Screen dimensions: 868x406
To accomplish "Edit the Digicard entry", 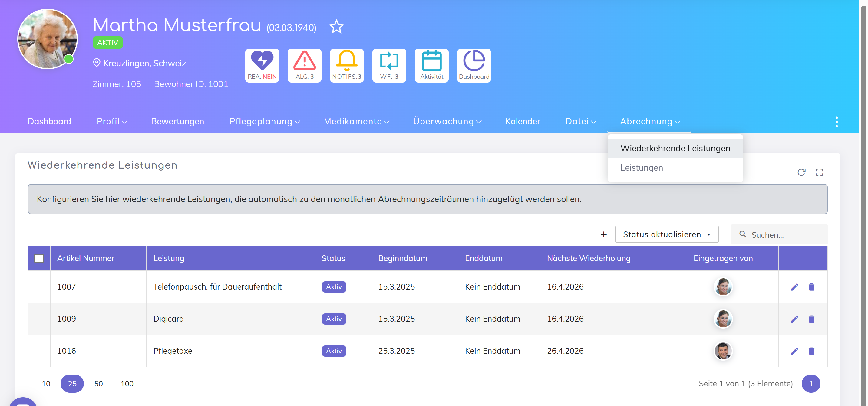I will [794, 319].
